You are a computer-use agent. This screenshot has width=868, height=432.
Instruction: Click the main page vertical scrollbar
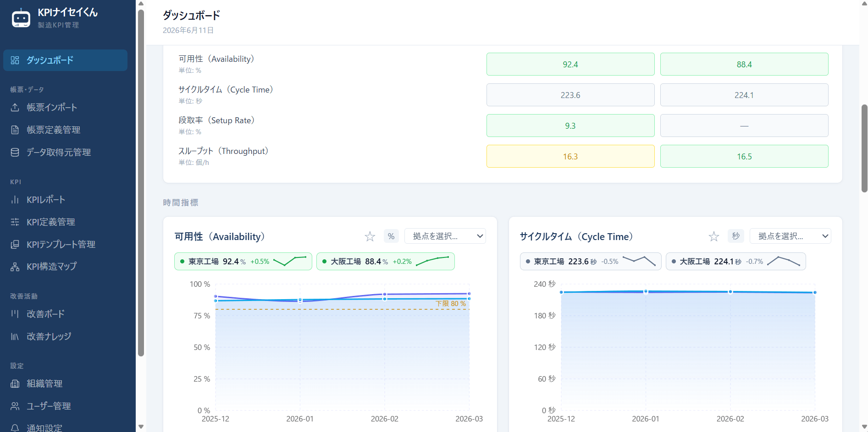[864, 148]
